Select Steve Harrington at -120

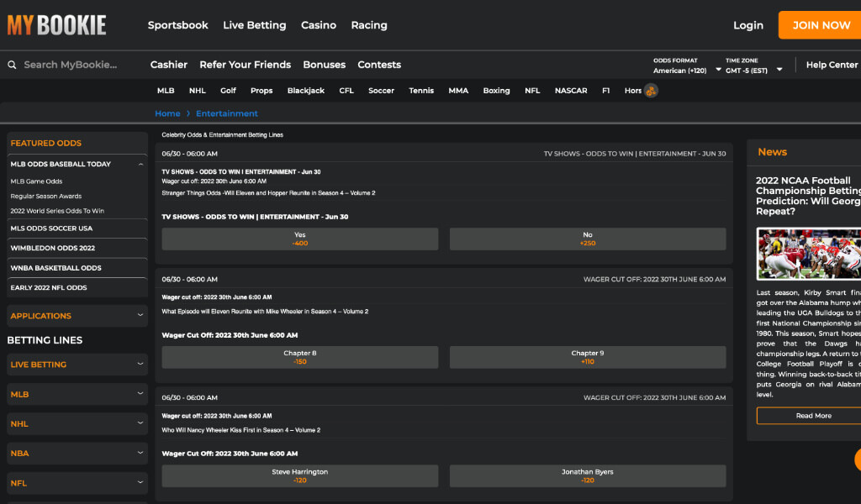[x=300, y=476]
